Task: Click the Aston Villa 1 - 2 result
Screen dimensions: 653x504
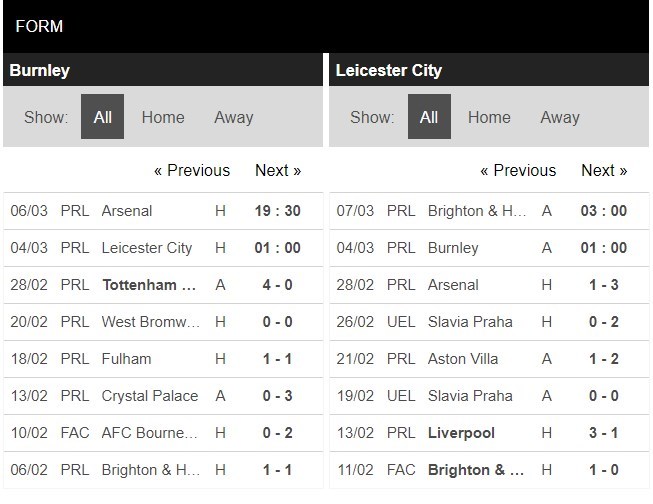Action: click(604, 359)
